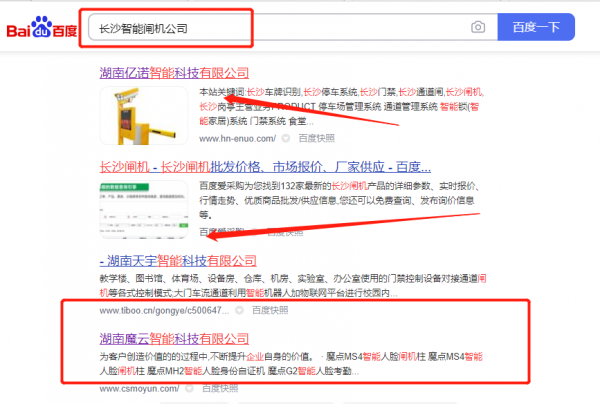Screen dimensions: 600x404
Task: Click the Baidu logo
Action: (x=42, y=28)
